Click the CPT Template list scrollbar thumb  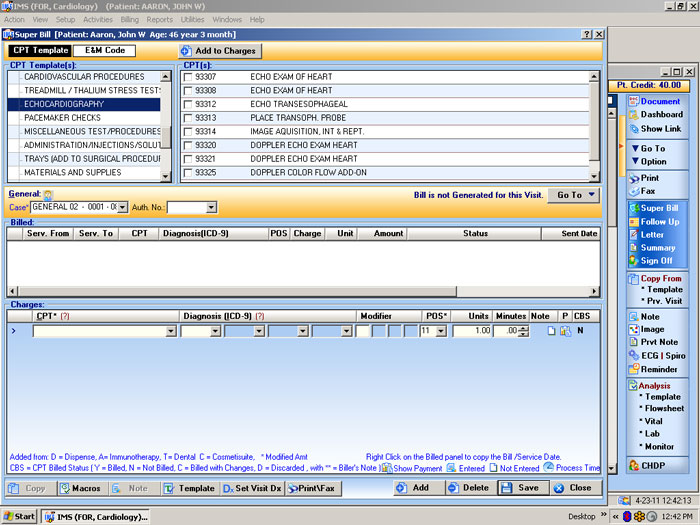click(166, 137)
